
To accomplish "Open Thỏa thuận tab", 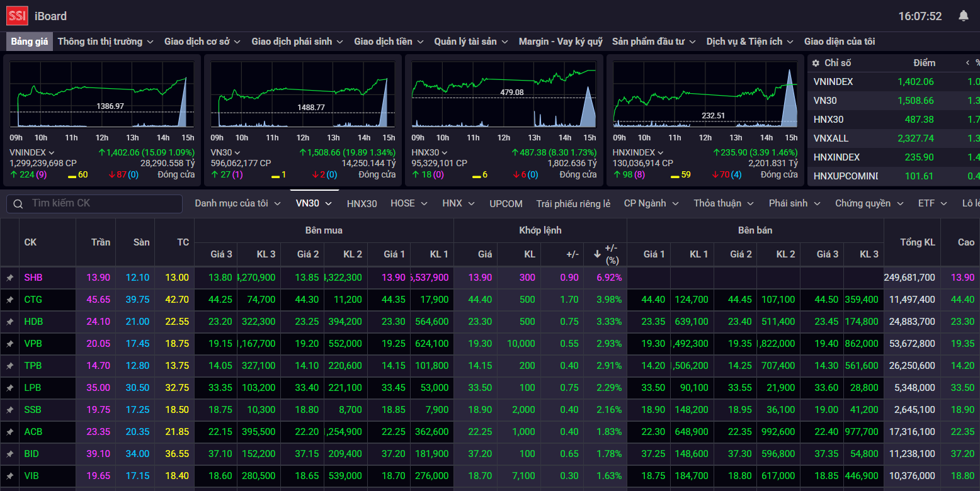I will point(724,203).
